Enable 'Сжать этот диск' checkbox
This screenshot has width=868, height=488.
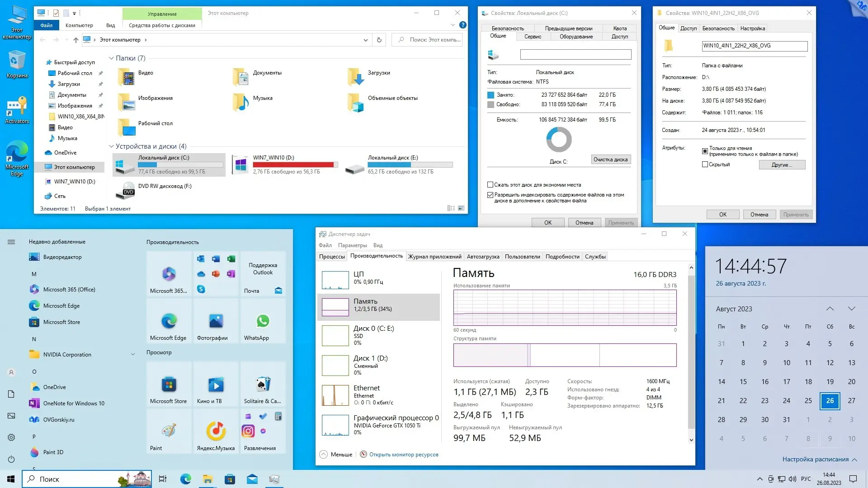[490, 185]
